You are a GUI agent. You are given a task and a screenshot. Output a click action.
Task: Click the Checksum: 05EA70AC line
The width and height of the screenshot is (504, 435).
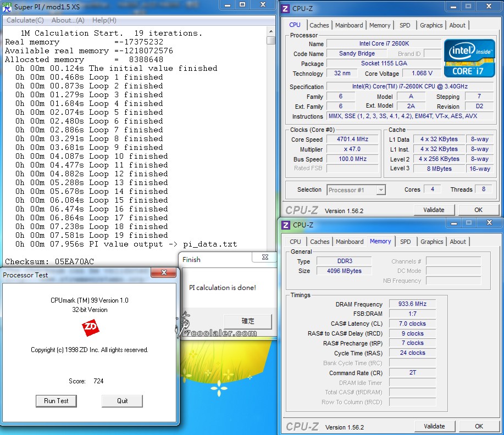[x=49, y=261]
